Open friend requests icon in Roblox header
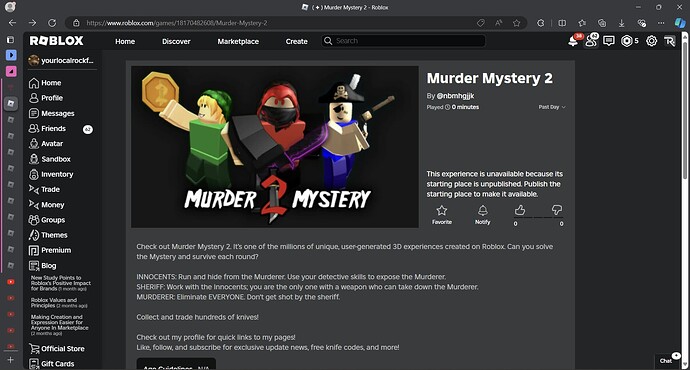Image resolution: width=690 pixels, height=370 pixels. [591, 40]
